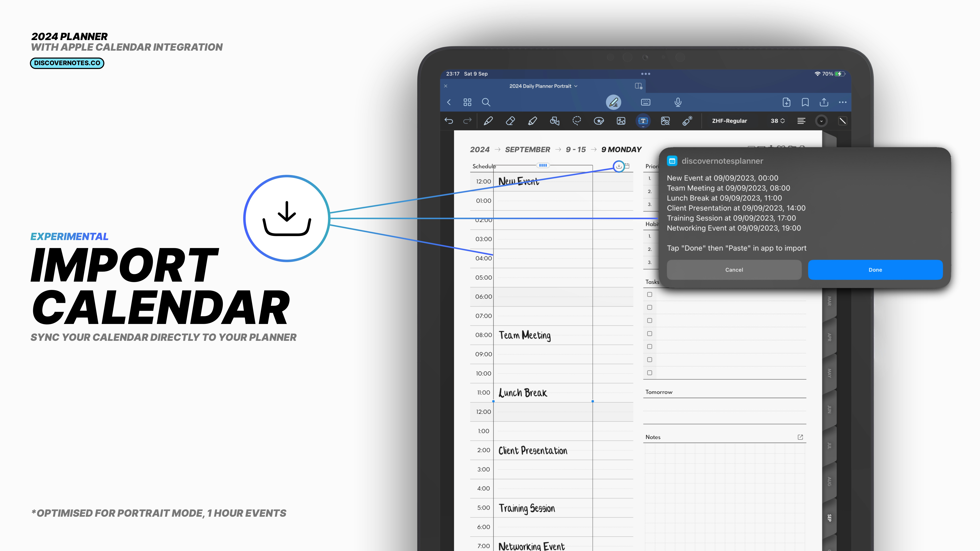Grab the text box top handle
Viewport: 980px width, 551px height.
pos(543,165)
